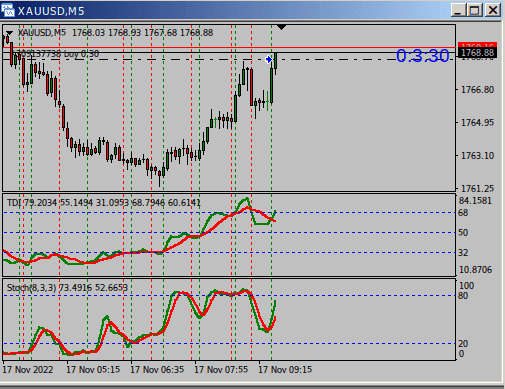Click the TDI scale value 84.1581

point(475,201)
